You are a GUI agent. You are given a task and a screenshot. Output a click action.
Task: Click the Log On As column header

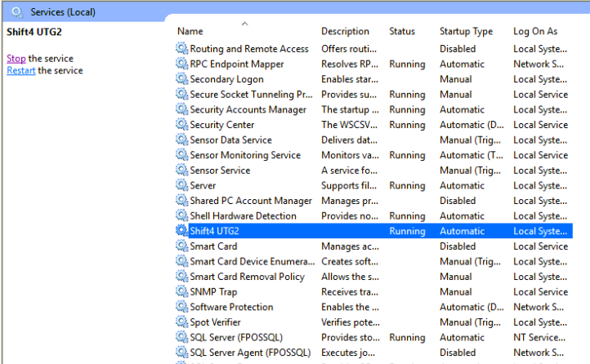(535, 32)
